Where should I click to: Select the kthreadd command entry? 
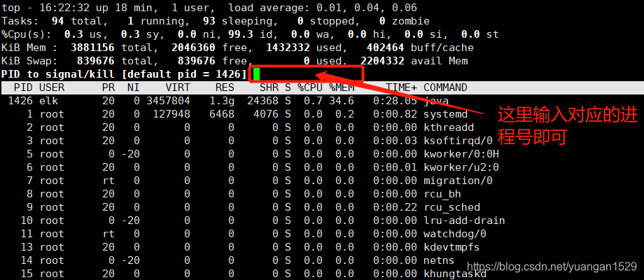(449, 127)
